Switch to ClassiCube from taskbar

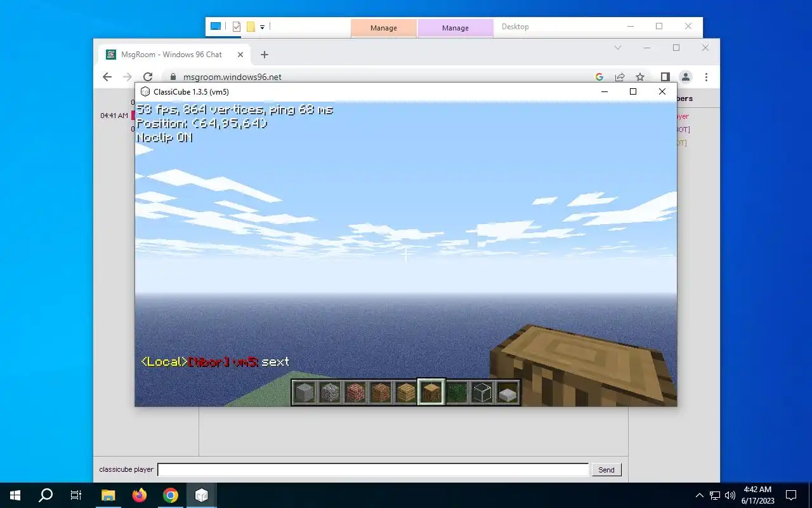(x=202, y=495)
